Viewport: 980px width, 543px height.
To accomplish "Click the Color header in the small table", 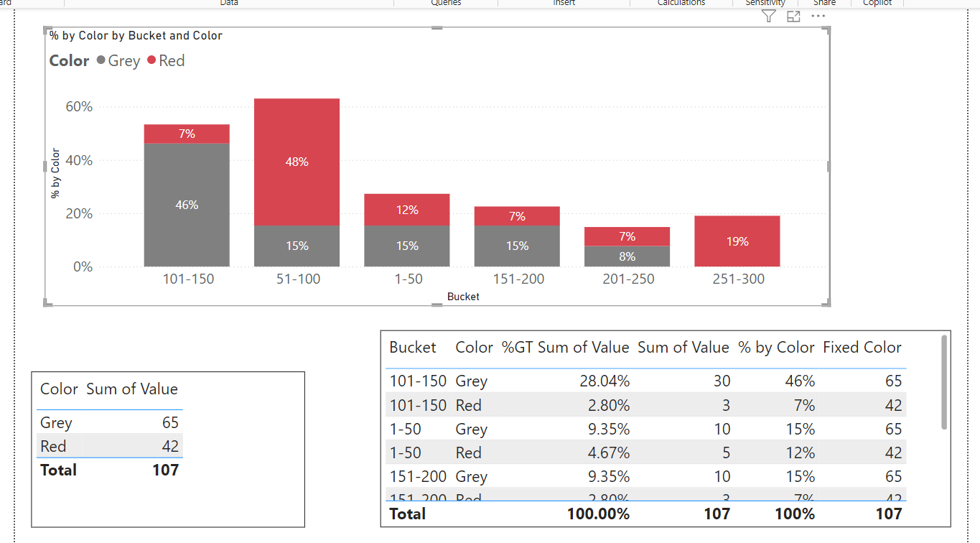I will [59, 389].
